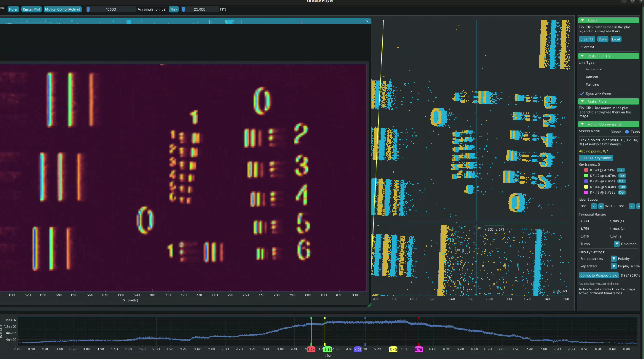Open the Polarity dropdown
Screen dimensions: 644x359
point(614,259)
